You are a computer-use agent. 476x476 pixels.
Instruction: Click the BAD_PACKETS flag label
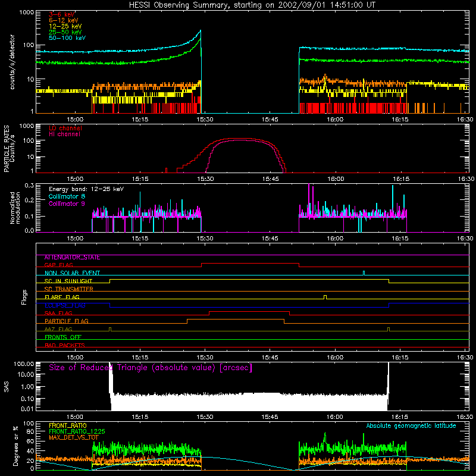(65, 345)
